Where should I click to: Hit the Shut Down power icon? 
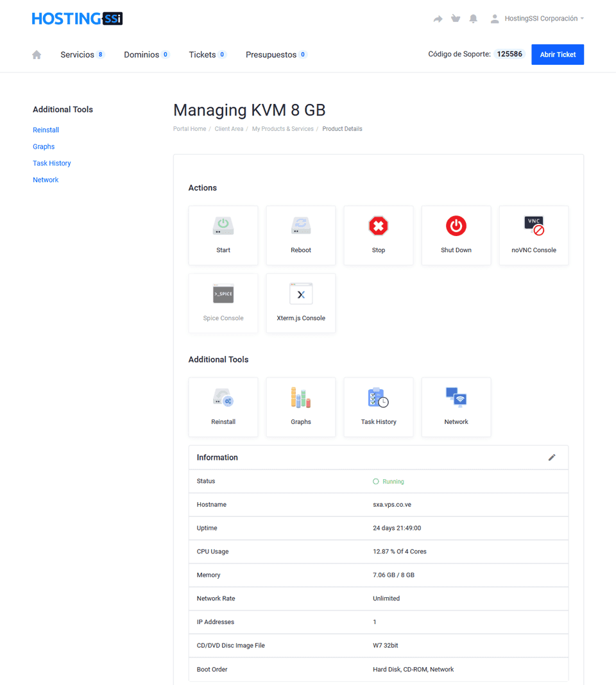coord(456,226)
